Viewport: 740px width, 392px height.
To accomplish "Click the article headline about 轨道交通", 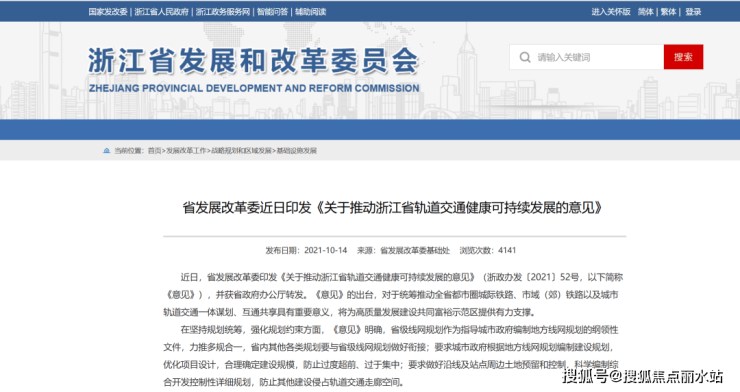I will click(x=393, y=208).
